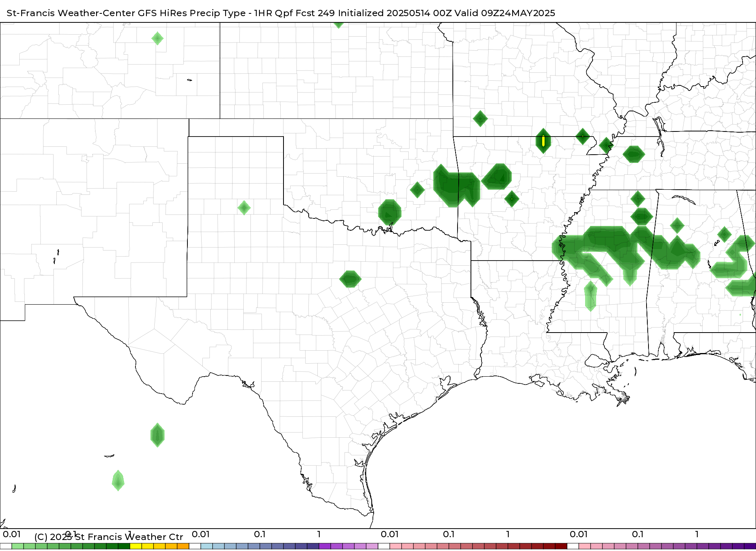Click 'GFS HiRes Precip Type' in the title

pyautogui.click(x=192, y=13)
